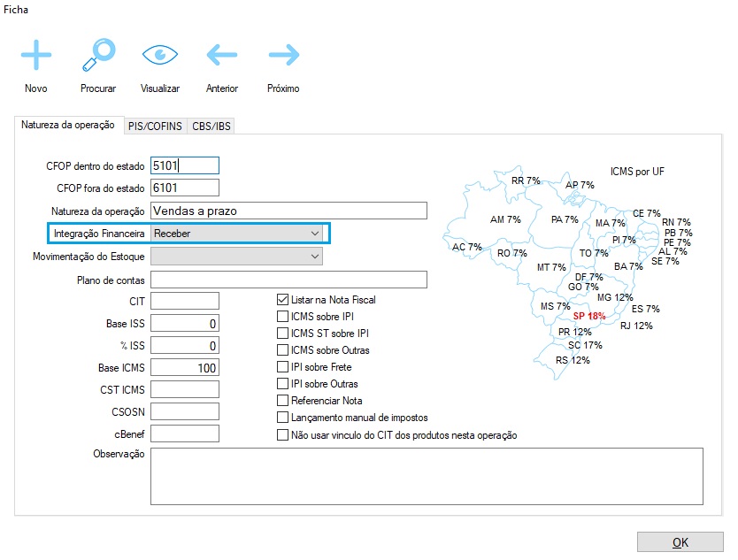
Task: Click AM 7% state on map
Action: [x=505, y=219]
